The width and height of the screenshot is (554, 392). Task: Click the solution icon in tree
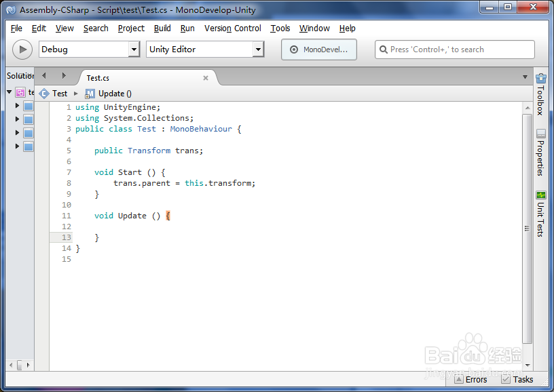[x=20, y=93]
